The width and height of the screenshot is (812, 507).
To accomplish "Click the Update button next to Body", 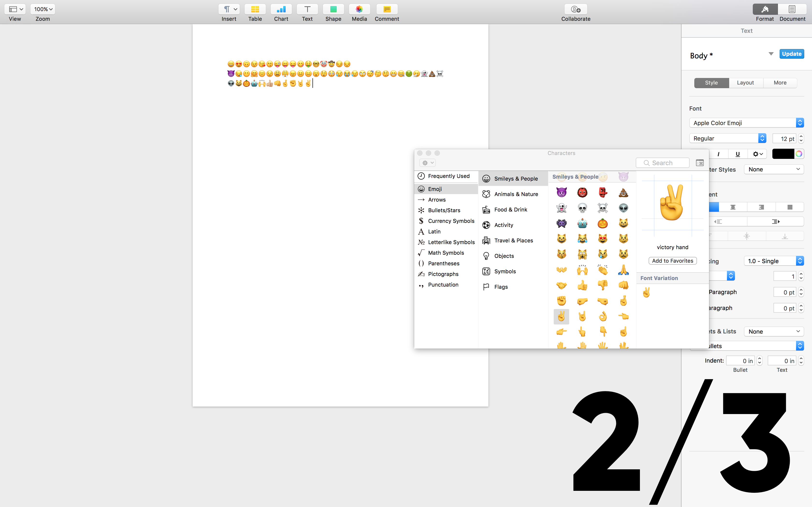I will pyautogui.click(x=791, y=54).
